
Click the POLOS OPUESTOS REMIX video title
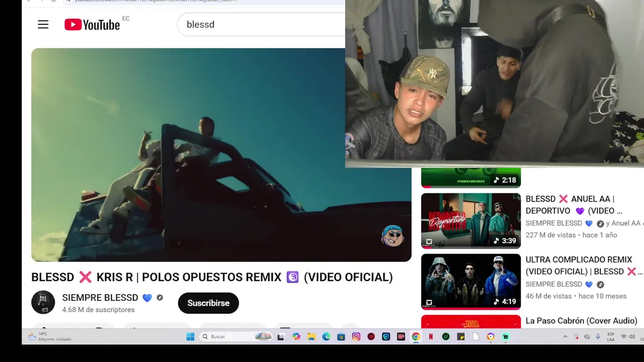coord(212,277)
